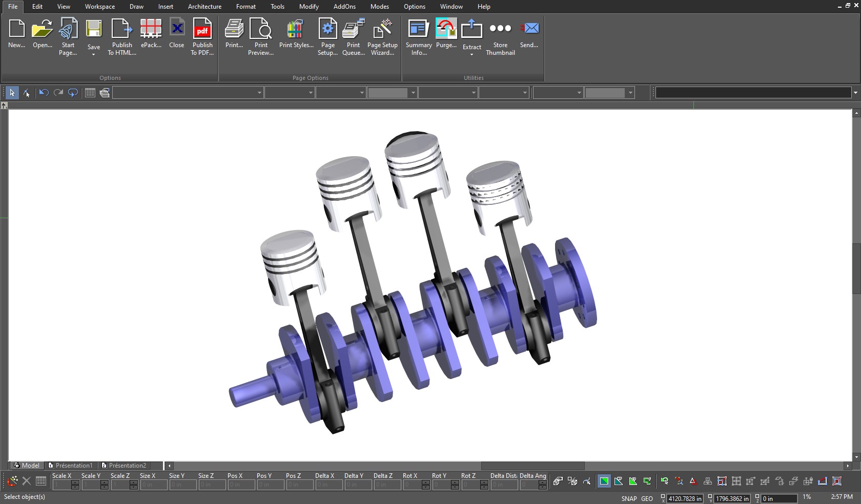Open an existing drawing file
This screenshot has width=861, height=504.
(42, 32)
